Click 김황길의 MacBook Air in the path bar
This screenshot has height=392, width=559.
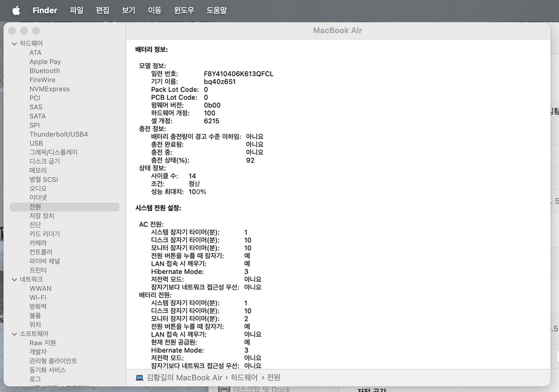(184, 378)
